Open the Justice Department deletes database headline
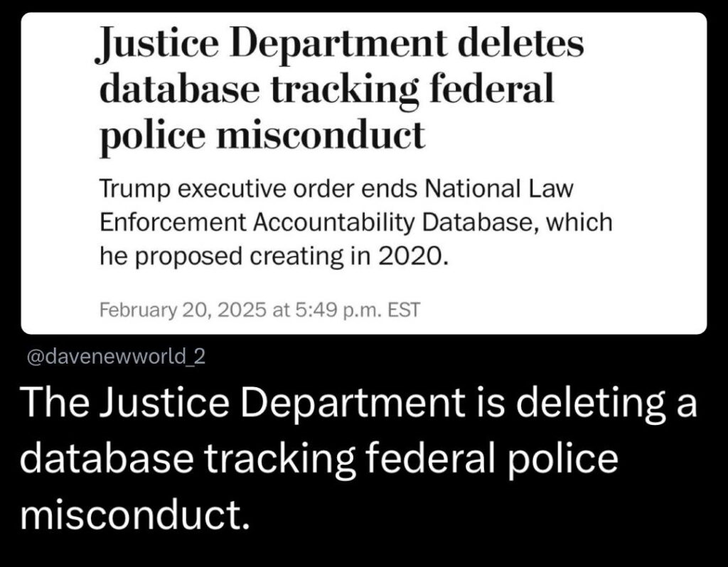Viewport: 728px width, 567px height. pos(340,90)
